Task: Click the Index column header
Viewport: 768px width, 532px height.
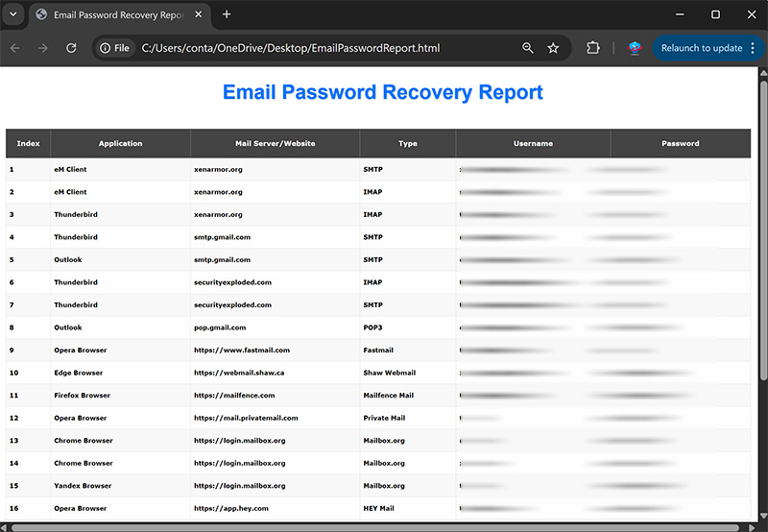Action: point(29,143)
